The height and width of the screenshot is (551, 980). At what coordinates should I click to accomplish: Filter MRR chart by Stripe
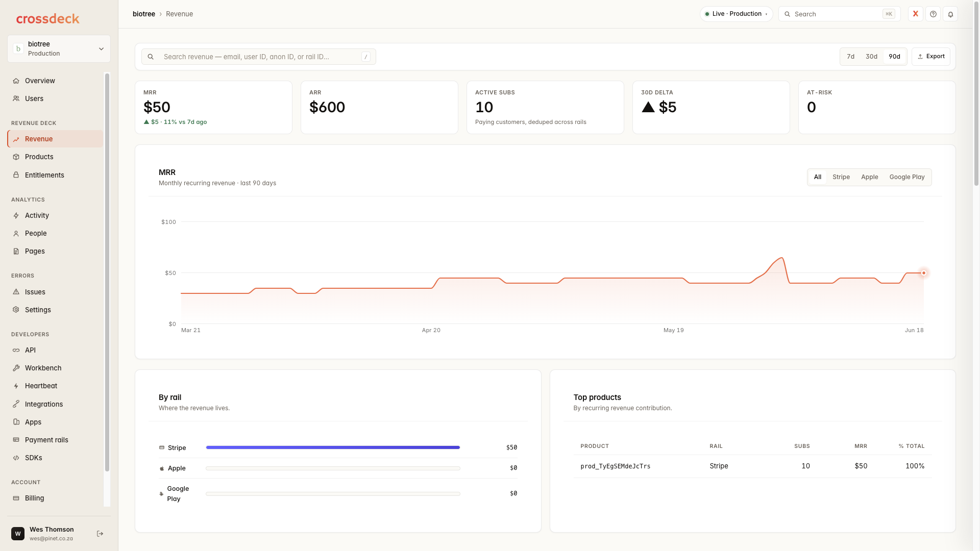point(841,177)
